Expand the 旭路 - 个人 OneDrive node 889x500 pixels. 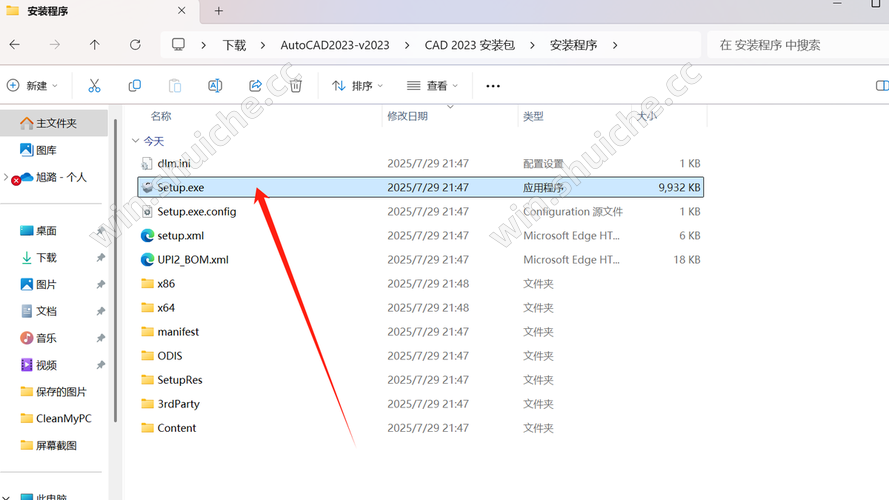(x=6, y=177)
